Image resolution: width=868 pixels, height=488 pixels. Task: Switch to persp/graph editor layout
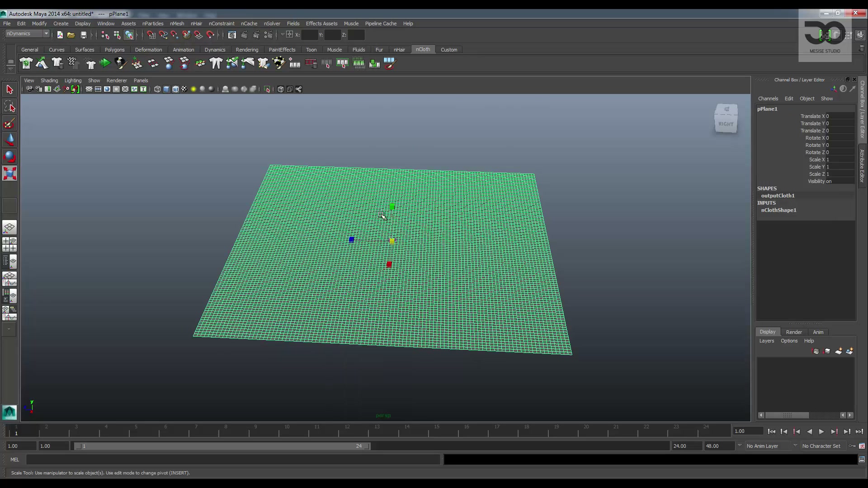pos(9,279)
